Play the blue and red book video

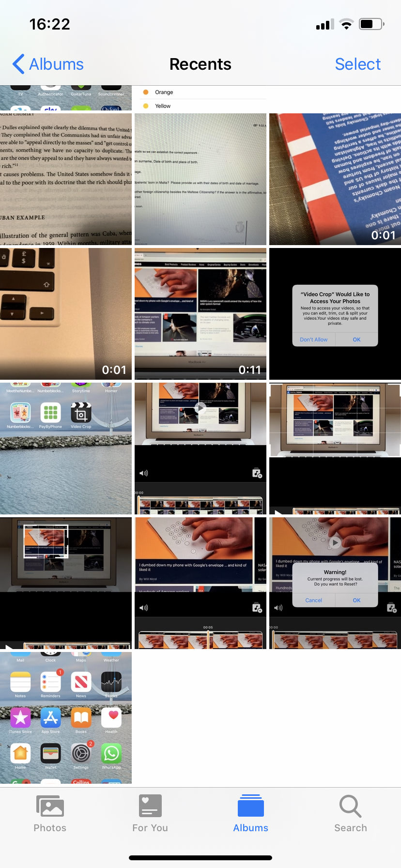tap(335, 179)
